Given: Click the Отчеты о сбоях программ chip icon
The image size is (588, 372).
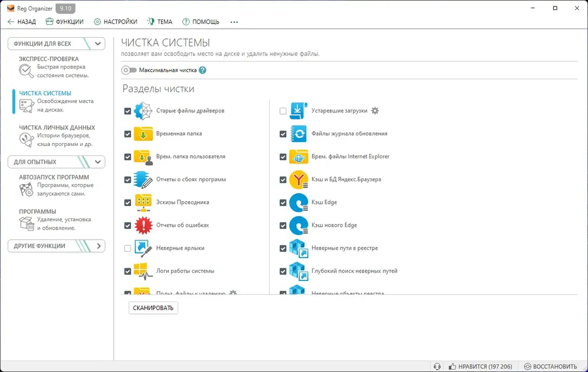Looking at the screenshot, I should (x=143, y=180).
